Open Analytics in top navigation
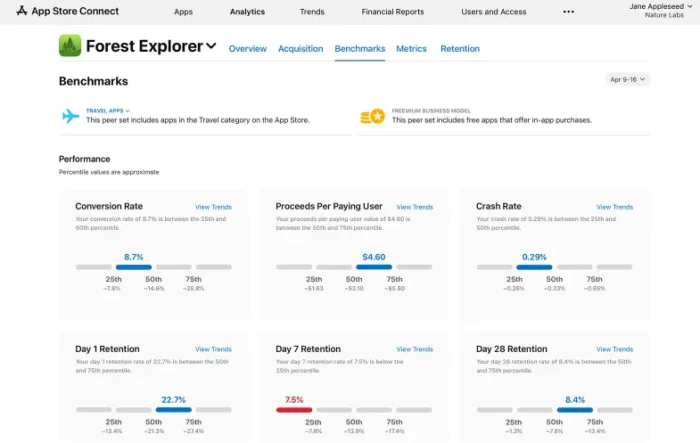 [x=247, y=12]
